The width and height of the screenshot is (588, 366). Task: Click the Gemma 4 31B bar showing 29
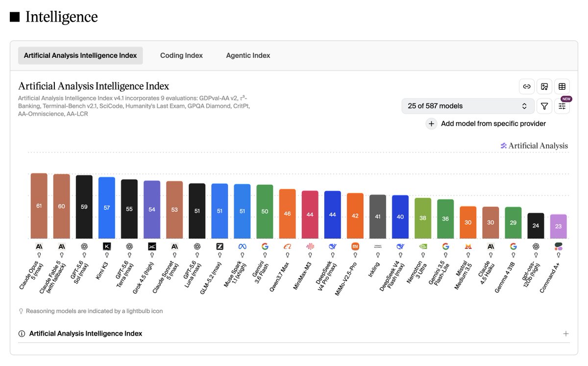pos(513,223)
